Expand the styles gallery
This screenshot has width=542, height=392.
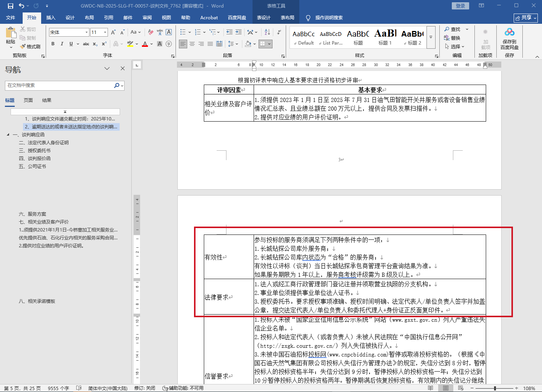click(x=431, y=37)
